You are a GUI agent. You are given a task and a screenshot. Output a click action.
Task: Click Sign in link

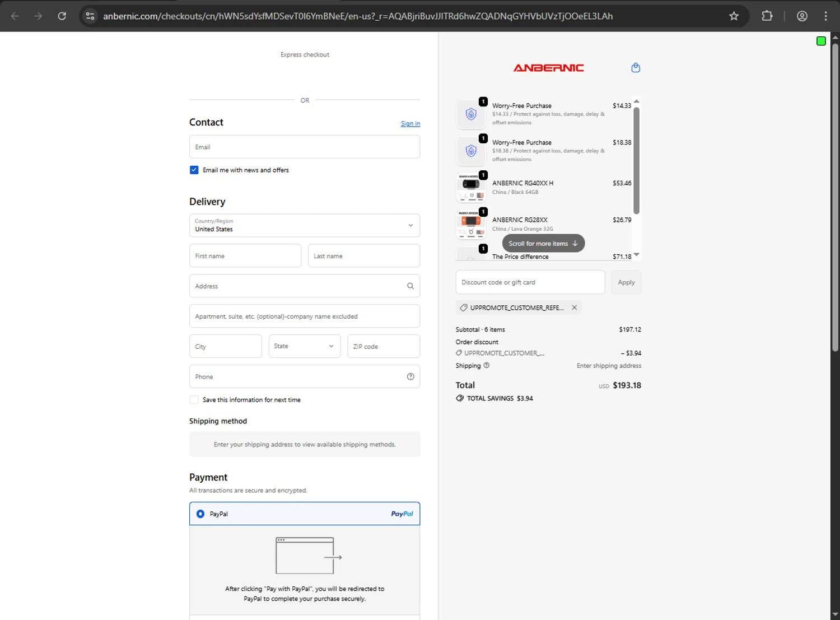(x=410, y=124)
